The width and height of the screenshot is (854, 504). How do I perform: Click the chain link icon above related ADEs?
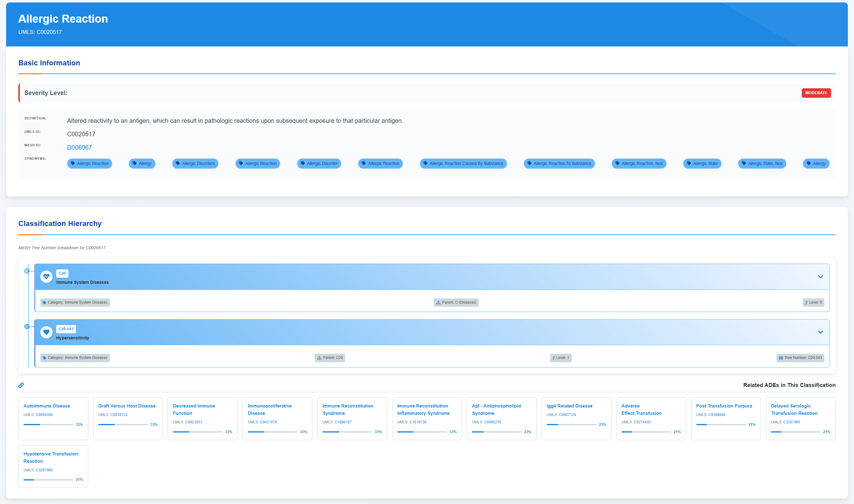point(21,385)
